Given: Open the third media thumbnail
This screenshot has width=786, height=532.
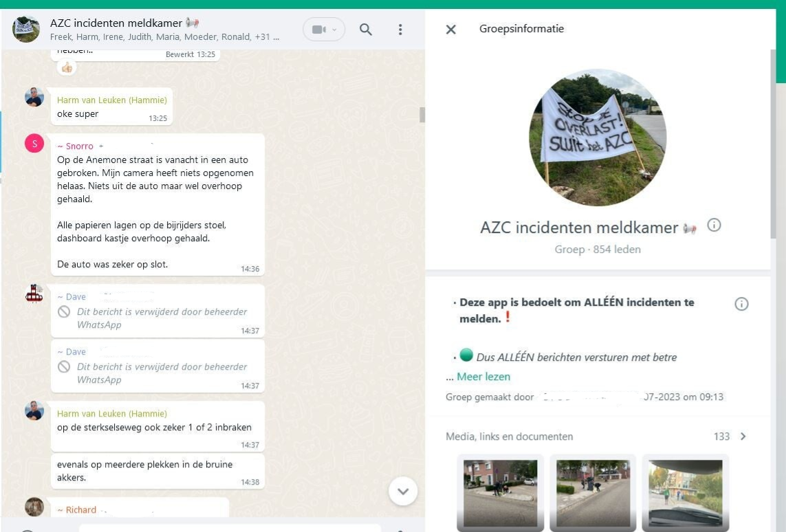Looking at the screenshot, I should [685, 492].
